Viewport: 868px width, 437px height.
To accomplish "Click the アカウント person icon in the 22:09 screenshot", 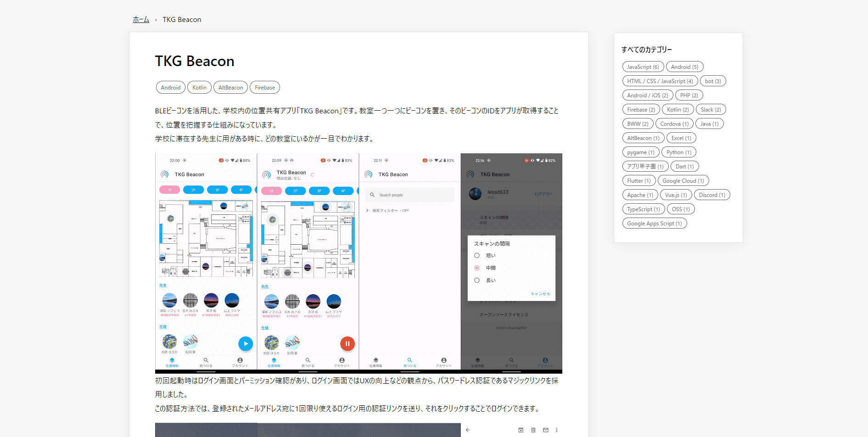I will coord(342,360).
